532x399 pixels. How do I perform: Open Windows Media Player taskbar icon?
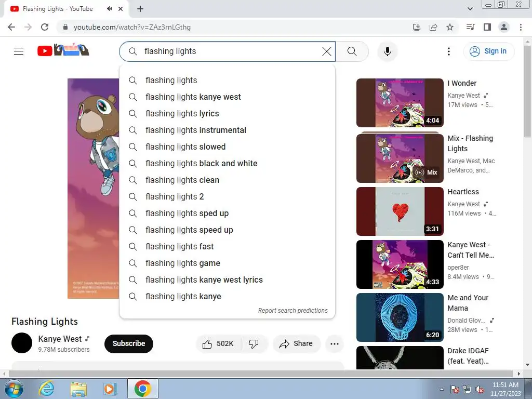110,389
